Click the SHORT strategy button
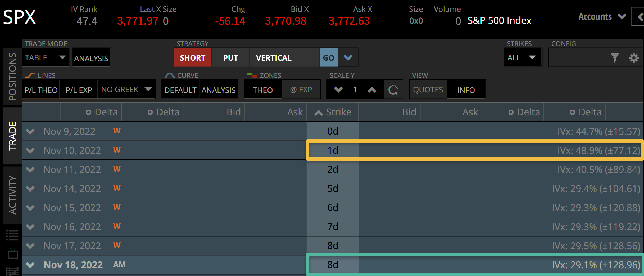 coord(192,58)
